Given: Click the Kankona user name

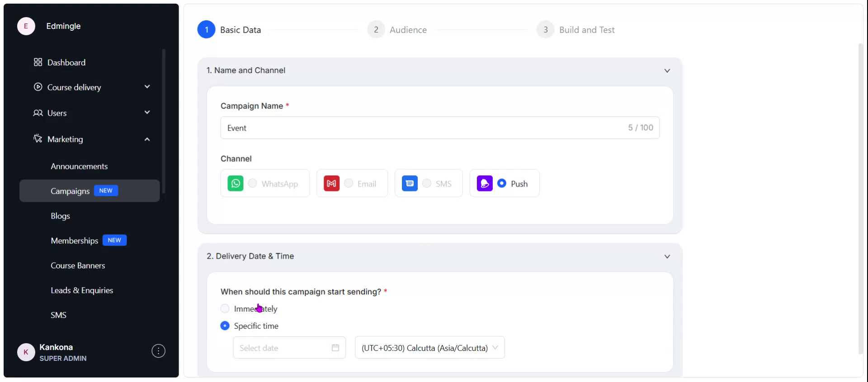Looking at the screenshot, I should click(x=56, y=347).
